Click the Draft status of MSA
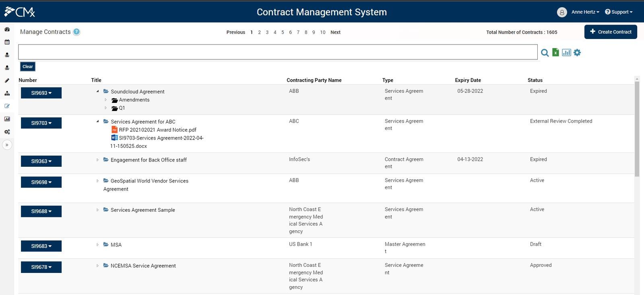Screen dimensions: 644x295 536,244
